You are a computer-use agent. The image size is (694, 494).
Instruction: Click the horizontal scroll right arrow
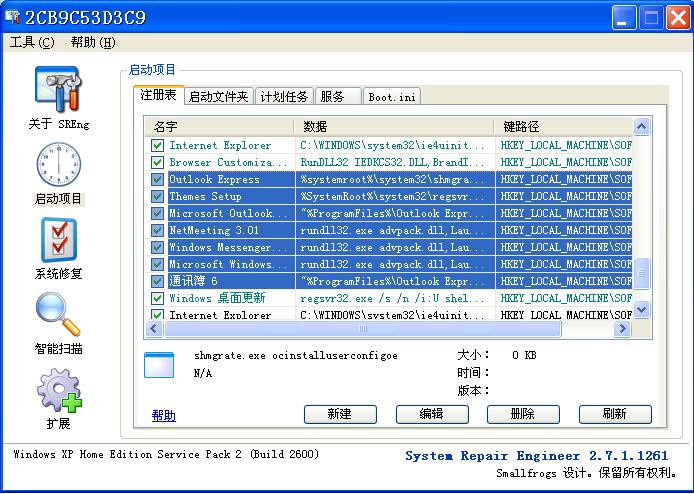click(x=623, y=328)
